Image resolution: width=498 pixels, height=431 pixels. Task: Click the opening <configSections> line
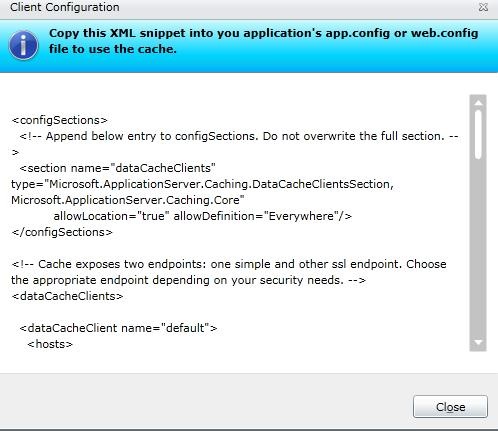click(x=59, y=120)
